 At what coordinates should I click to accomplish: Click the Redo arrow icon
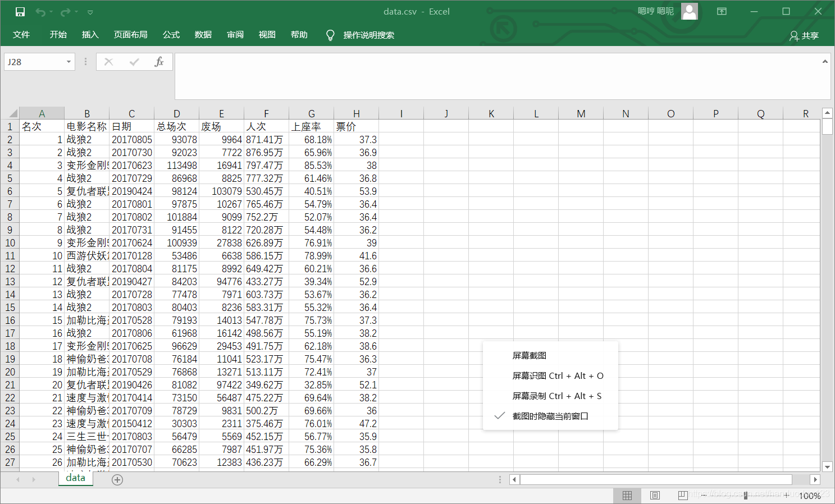point(65,12)
